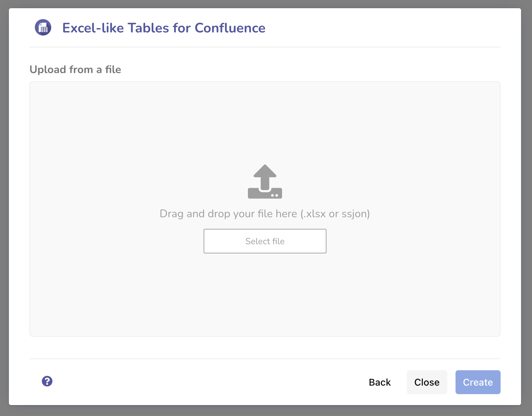
Task: Go back using the Back link
Action: point(379,382)
